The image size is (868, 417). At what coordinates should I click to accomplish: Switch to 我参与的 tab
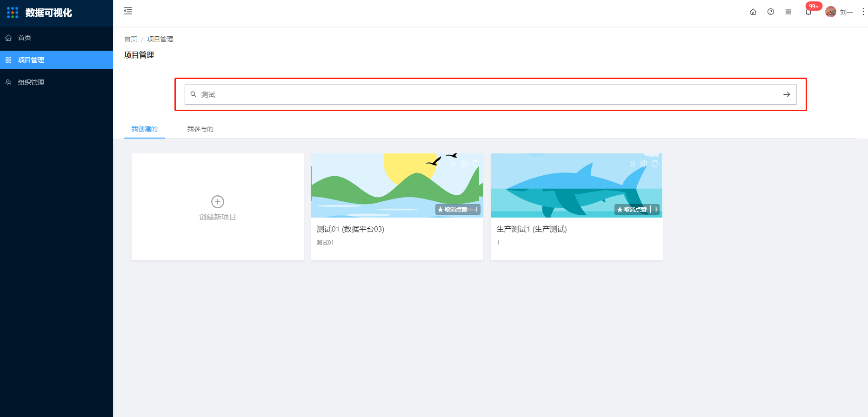click(x=200, y=129)
